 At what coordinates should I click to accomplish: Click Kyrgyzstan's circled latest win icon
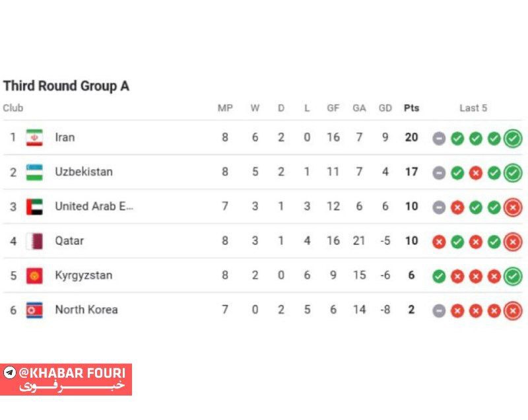click(x=512, y=276)
